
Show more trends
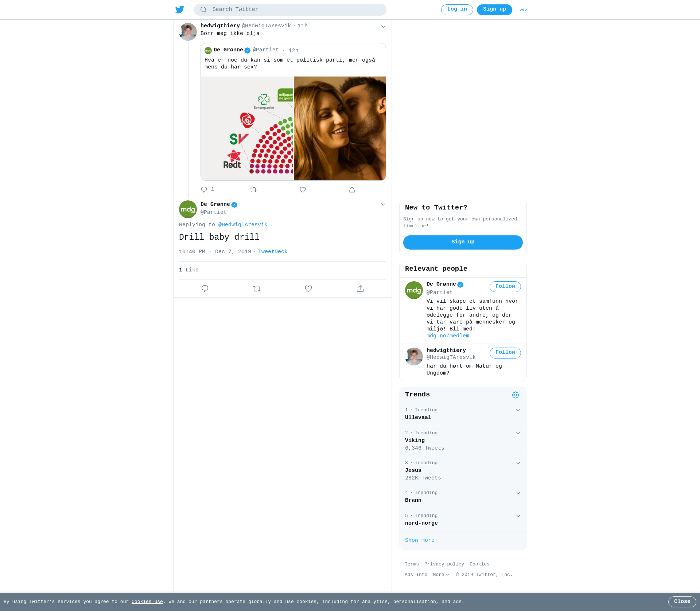pyautogui.click(x=420, y=540)
